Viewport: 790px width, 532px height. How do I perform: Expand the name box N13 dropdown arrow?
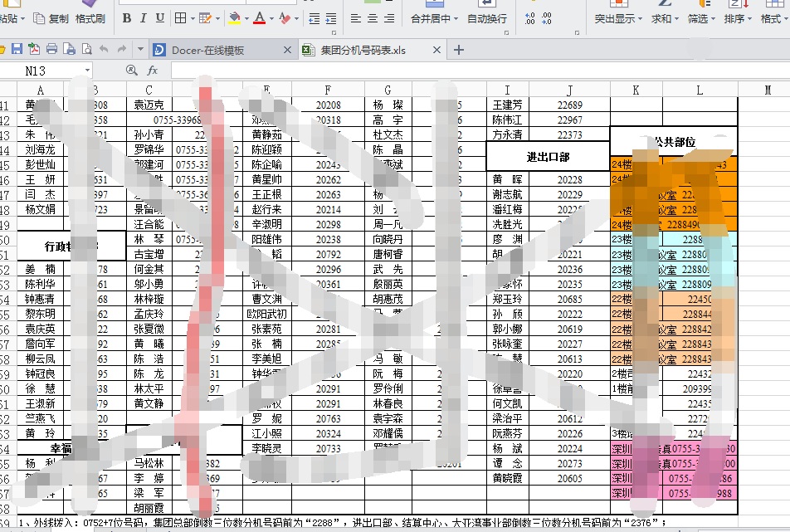(x=88, y=70)
